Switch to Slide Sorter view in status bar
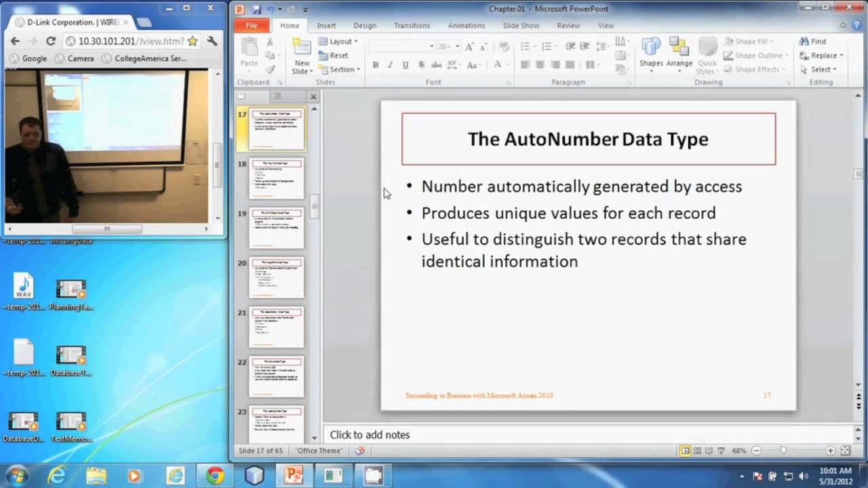 (697, 451)
